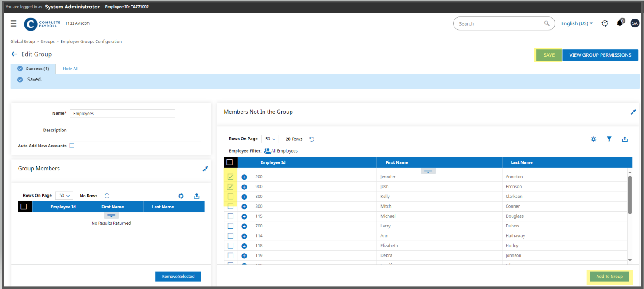This screenshot has width=644, height=289.
Task: Export the Members Not In Group table
Action: click(625, 139)
